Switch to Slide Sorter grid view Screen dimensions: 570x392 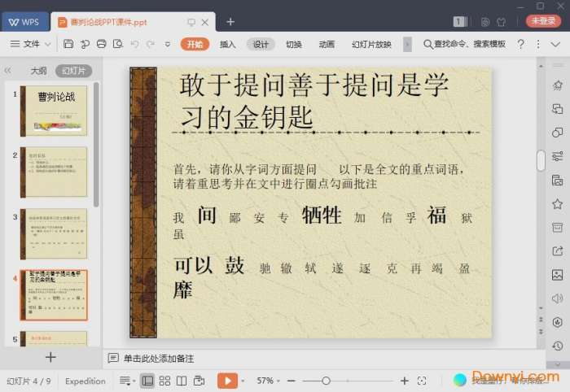coord(164,381)
